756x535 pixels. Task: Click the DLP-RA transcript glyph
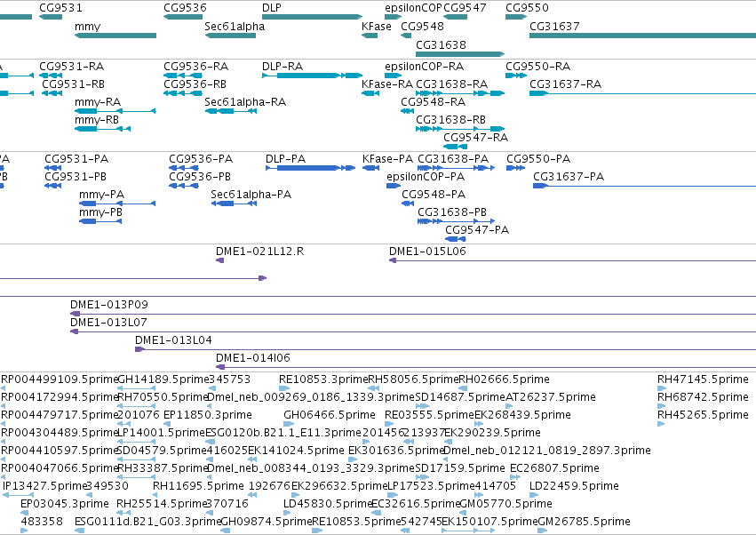312,76
